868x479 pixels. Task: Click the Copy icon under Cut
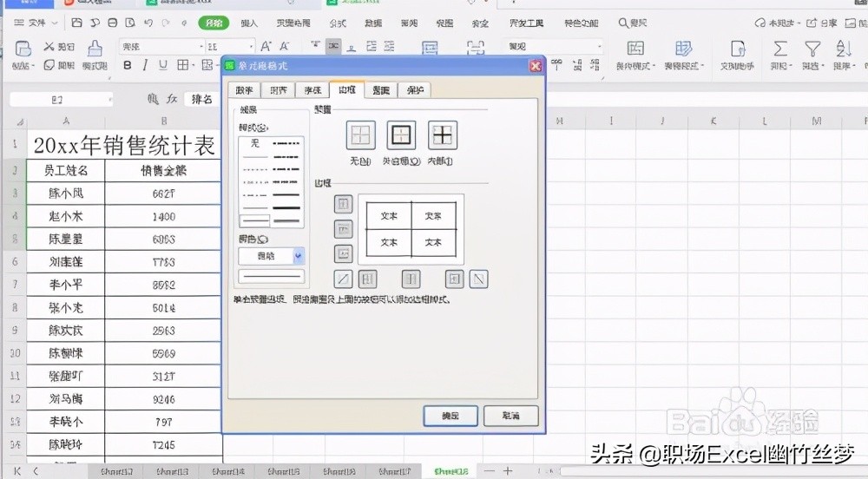coord(49,65)
